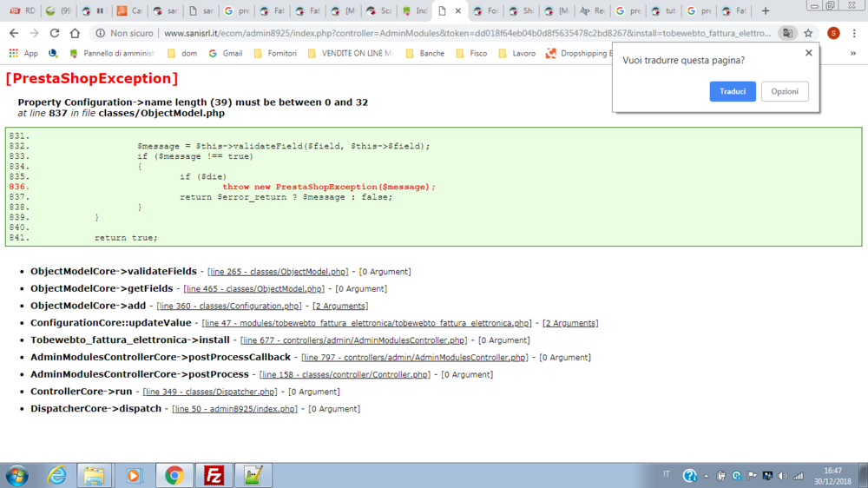This screenshot has height=488, width=868.
Task: Dismiss the translate popup
Action: 809,53
